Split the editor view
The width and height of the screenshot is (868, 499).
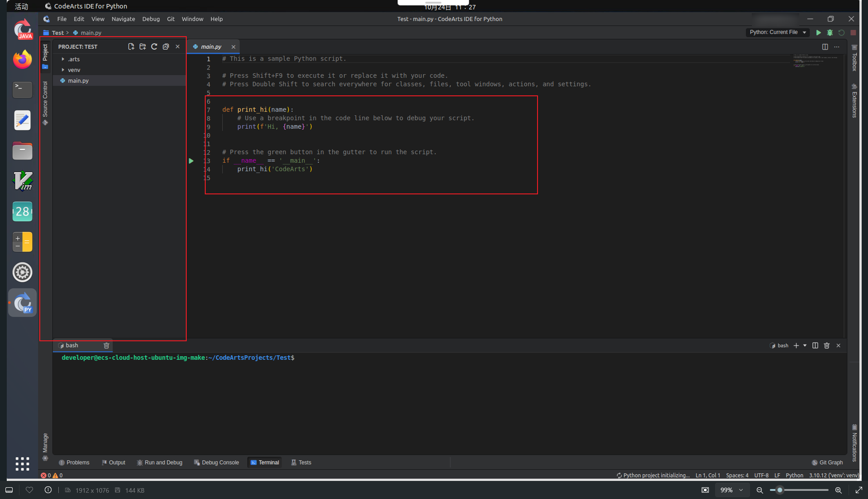coord(825,47)
